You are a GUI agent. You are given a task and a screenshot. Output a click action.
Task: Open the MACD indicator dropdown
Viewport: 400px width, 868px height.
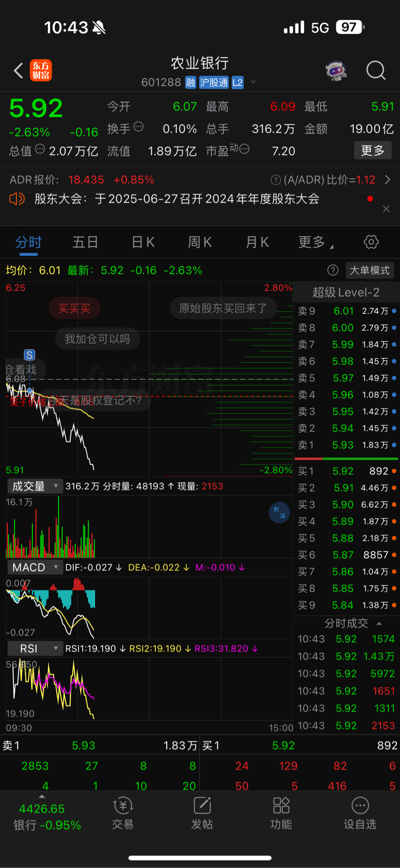(x=35, y=567)
